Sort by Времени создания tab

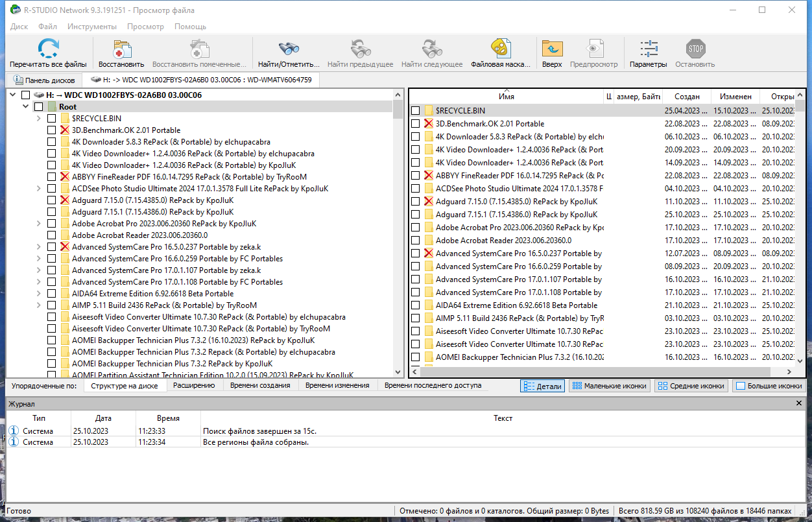click(x=259, y=385)
